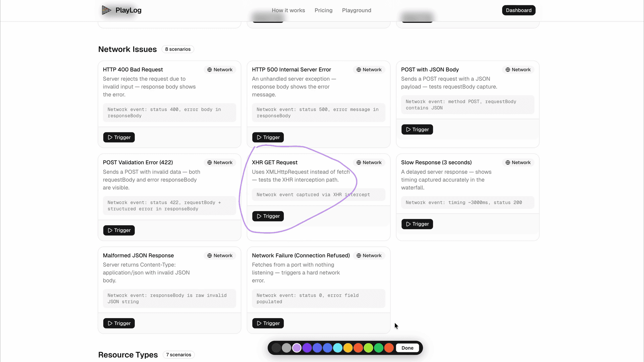The image size is (644, 362).
Task: Click Done to finish annotating
Action: pyautogui.click(x=407, y=348)
